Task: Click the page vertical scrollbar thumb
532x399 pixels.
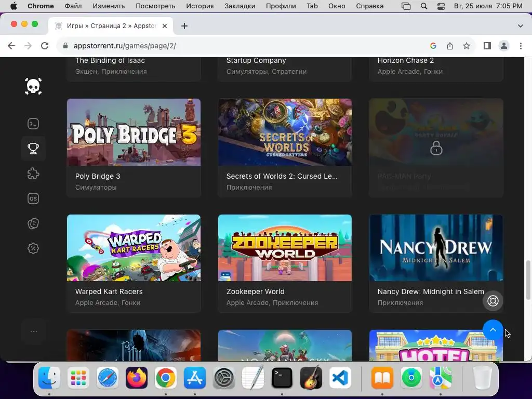Action: tap(528, 280)
